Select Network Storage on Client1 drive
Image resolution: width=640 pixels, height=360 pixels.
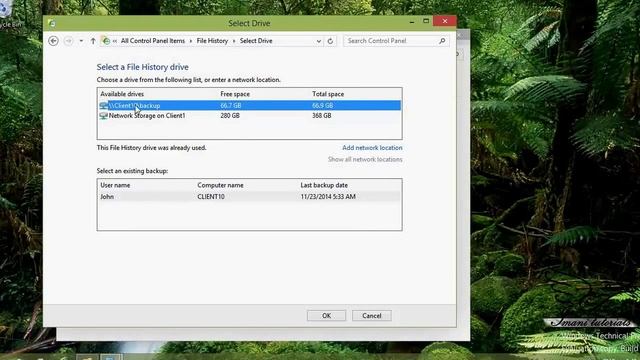pos(249,116)
